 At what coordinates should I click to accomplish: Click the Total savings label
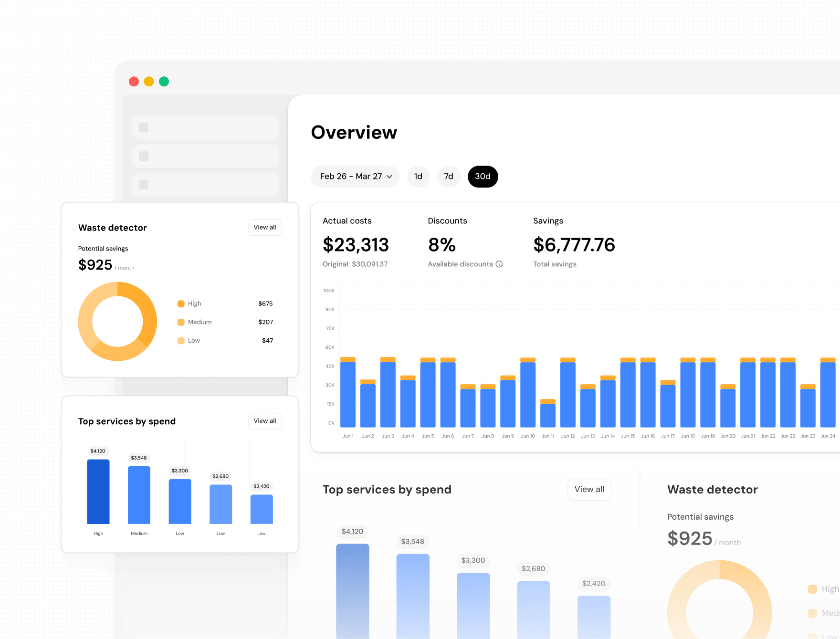coord(555,264)
